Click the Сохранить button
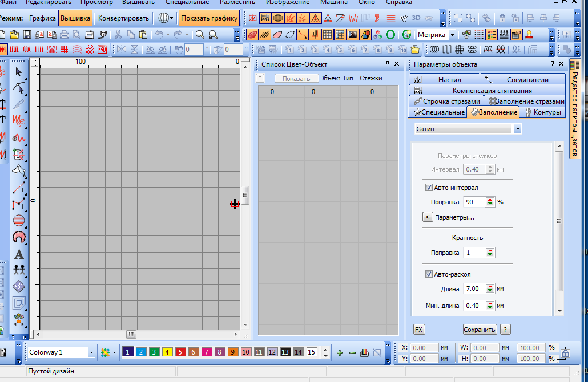Viewport: 588px width, 382px height. (480, 330)
